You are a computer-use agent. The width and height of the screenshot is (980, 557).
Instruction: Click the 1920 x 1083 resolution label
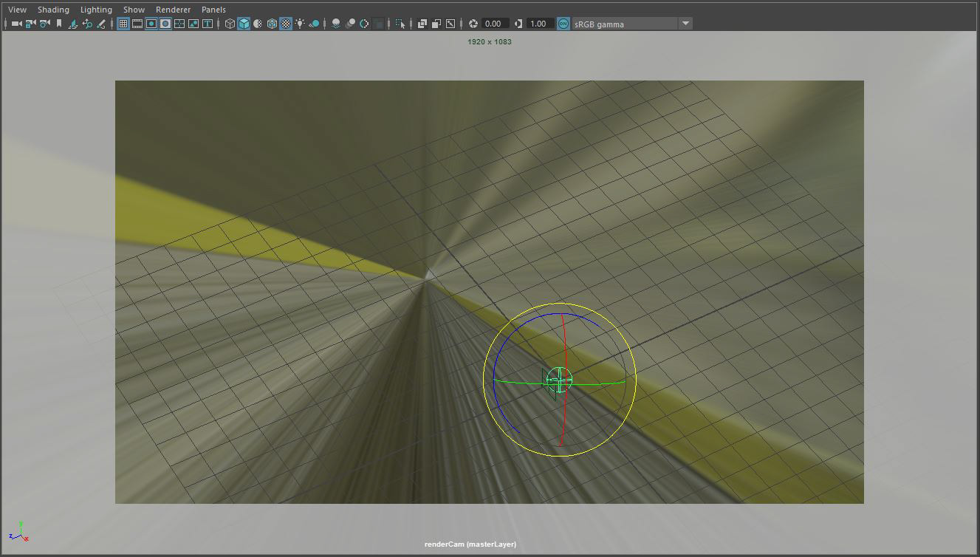[x=490, y=42]
